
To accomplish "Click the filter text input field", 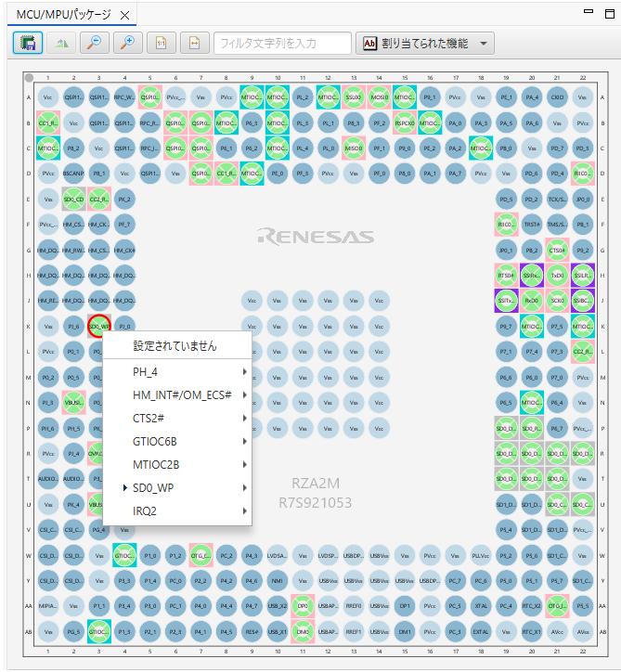I will point(282,43).
